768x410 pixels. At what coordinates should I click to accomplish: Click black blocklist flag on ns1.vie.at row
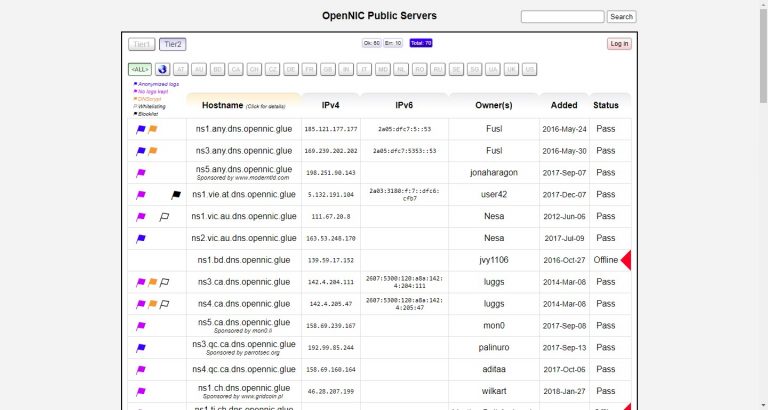[x=176, y=195]
